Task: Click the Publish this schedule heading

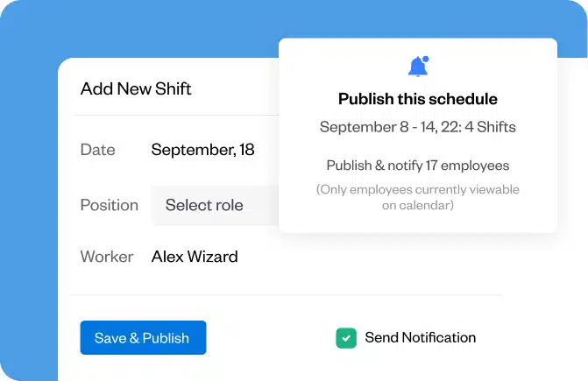Action: [x=417, y=99]
